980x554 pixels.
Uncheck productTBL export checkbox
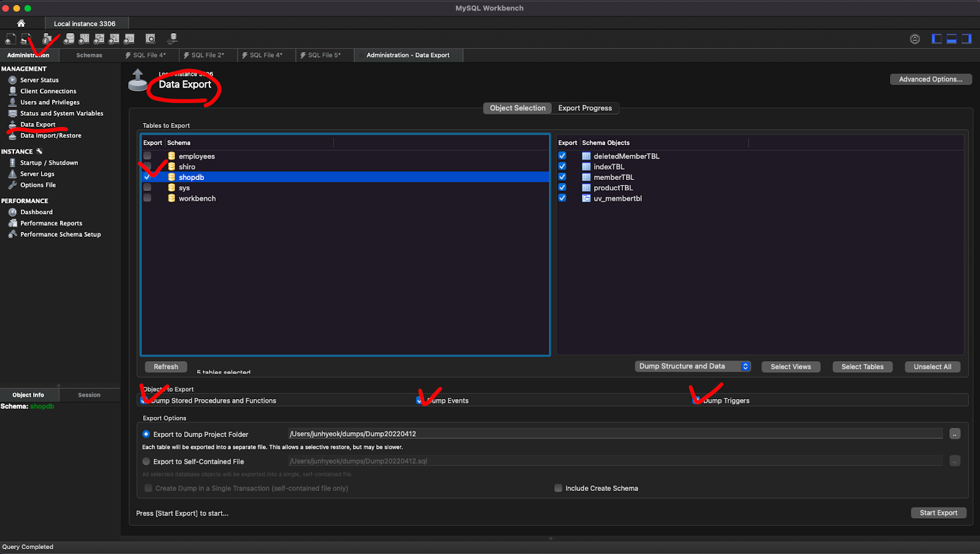562,187
